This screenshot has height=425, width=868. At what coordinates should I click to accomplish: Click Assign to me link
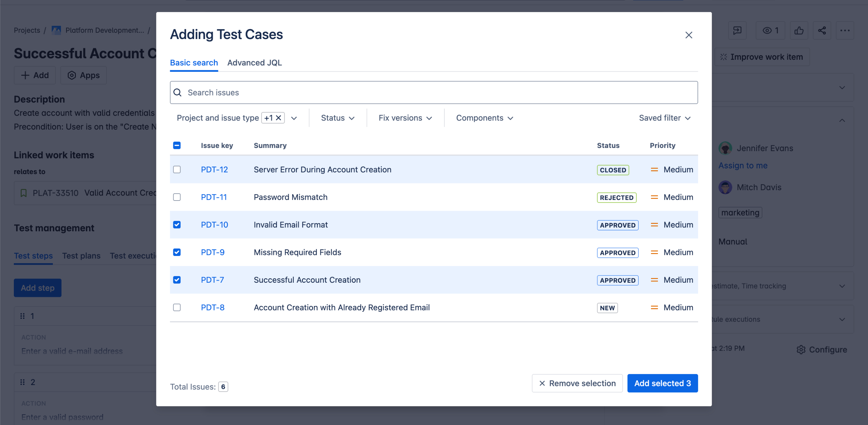coord(743,166)
